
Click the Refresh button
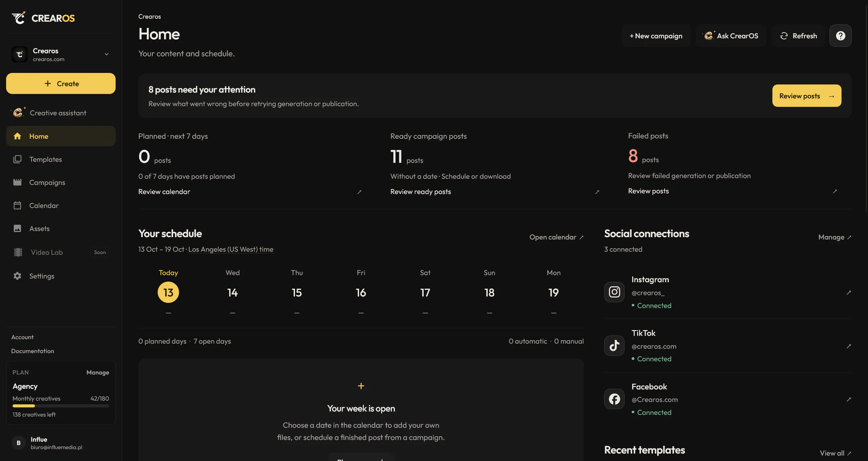click(798, 36)
